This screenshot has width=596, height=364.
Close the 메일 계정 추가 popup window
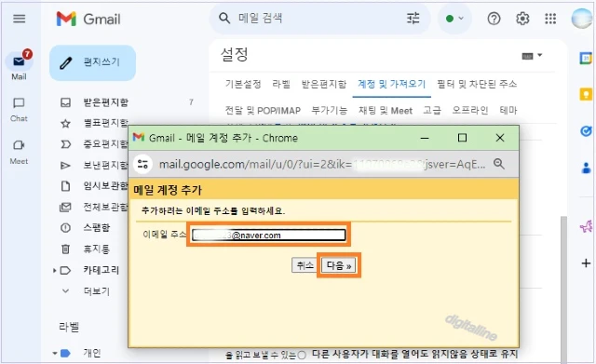coord(500,138)
